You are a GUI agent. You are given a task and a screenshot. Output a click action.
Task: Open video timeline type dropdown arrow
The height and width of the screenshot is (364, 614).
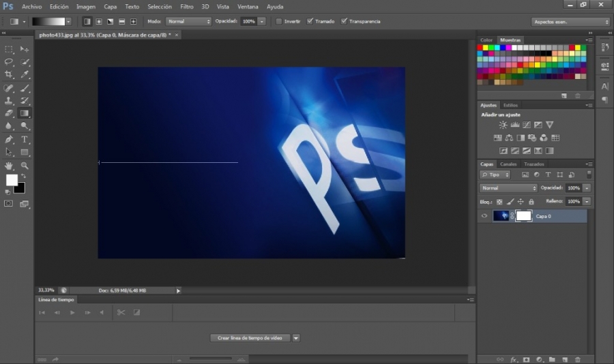296,338
